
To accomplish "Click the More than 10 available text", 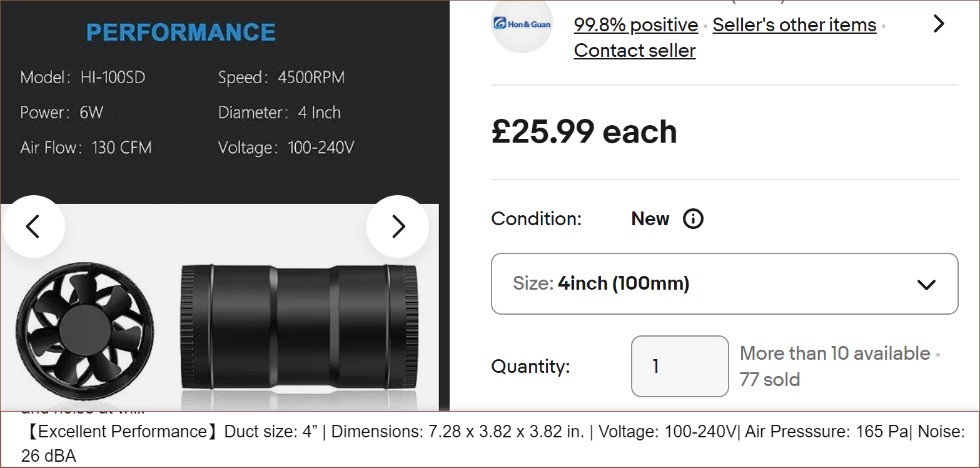I will [x=835, y=354].
